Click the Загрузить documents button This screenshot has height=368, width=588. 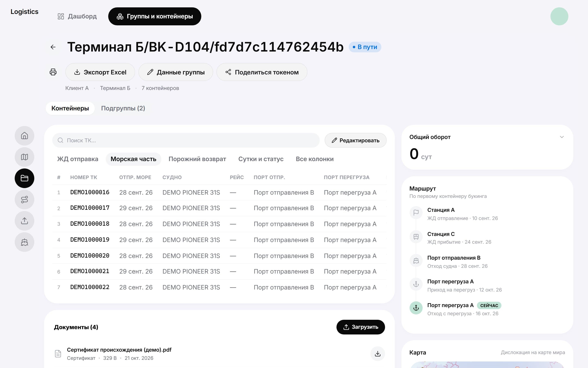pyautogui.click(x=361, y=327)
